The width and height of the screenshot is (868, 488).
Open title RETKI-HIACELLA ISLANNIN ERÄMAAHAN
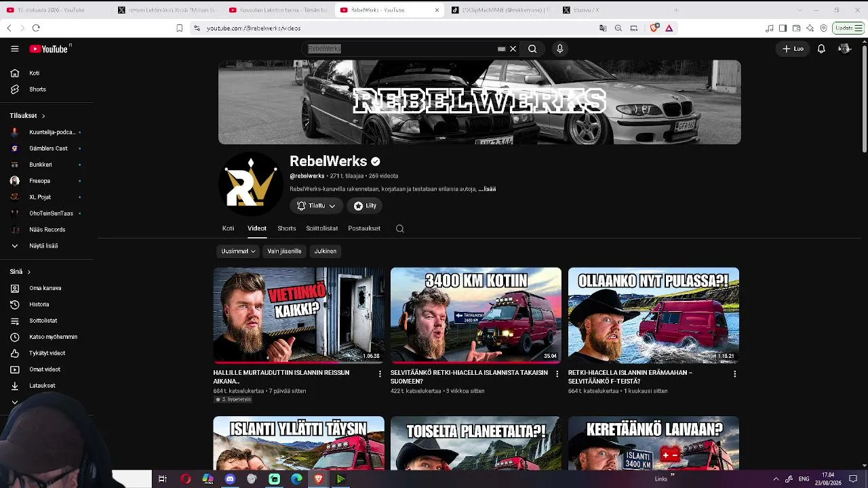click(x=630, y=377)
